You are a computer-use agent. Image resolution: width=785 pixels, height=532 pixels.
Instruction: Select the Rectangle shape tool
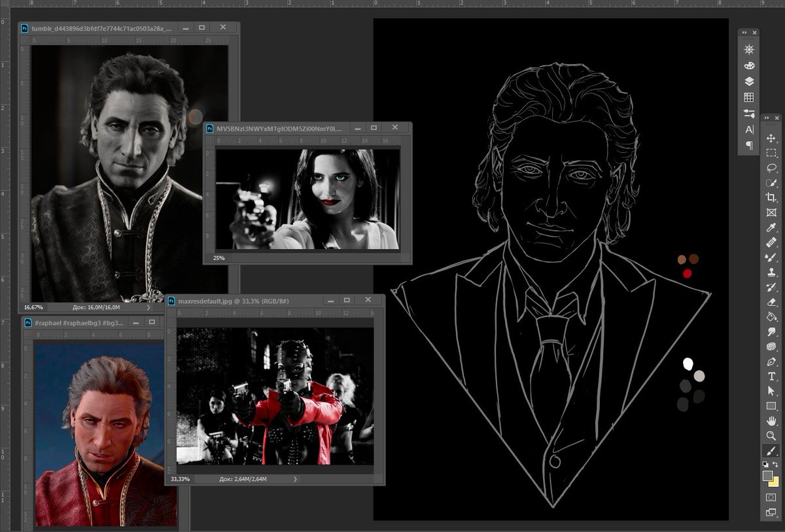[771, 406]
